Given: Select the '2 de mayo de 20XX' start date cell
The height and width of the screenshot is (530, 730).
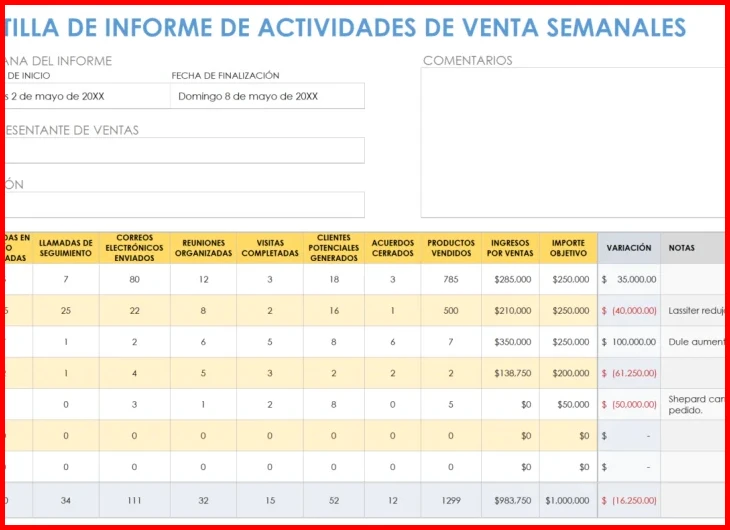Looking at the screenshot, I should 88,96.
